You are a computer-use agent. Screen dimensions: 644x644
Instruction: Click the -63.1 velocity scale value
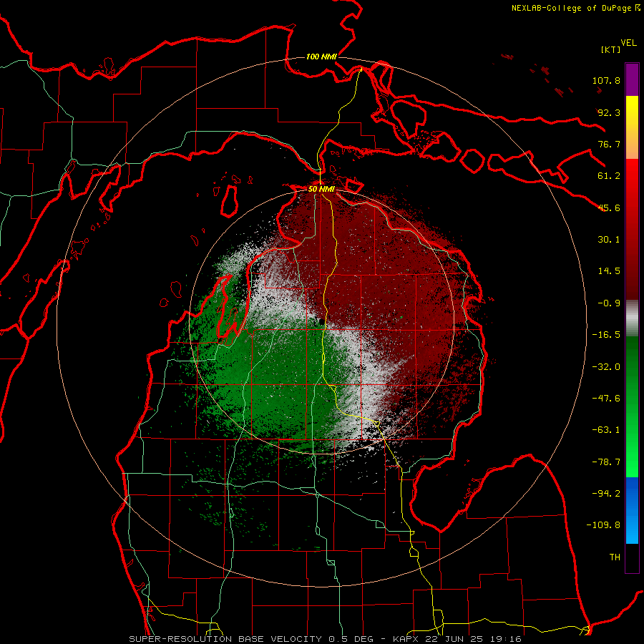click(606, 430)
